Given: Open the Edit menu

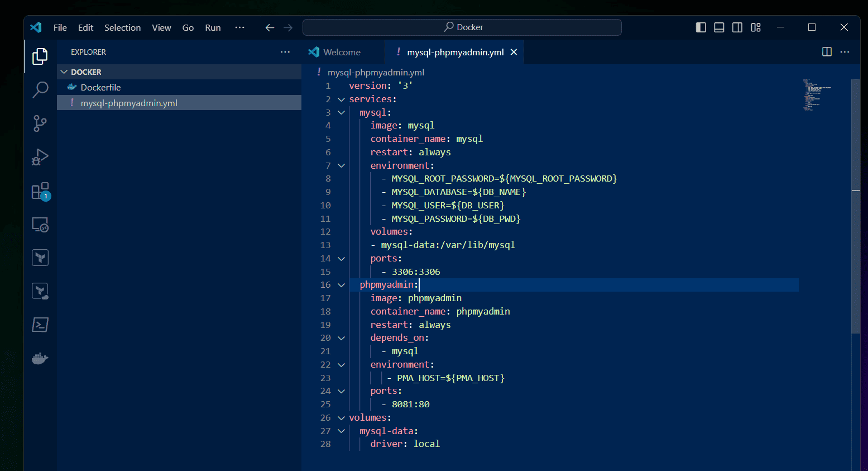Looking at the screenshot, I should 85,27.
